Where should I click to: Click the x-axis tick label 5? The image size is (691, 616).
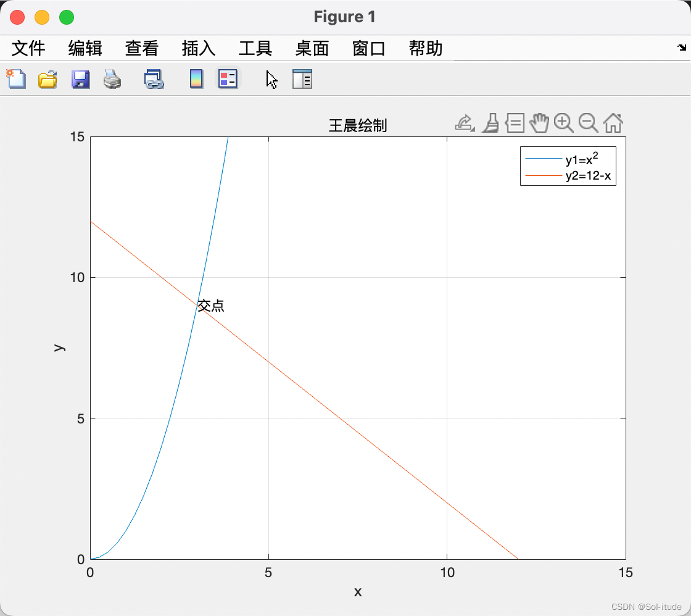tap(268, 572)
